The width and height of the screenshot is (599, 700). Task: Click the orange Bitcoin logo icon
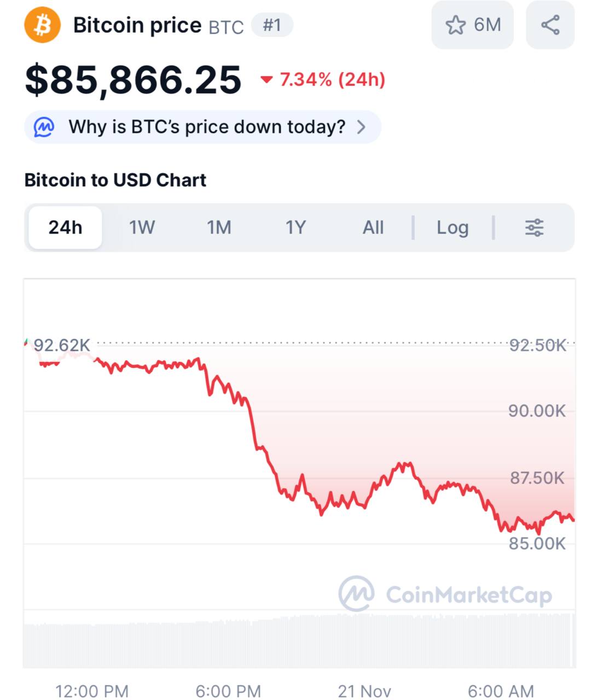click(42, 25)
